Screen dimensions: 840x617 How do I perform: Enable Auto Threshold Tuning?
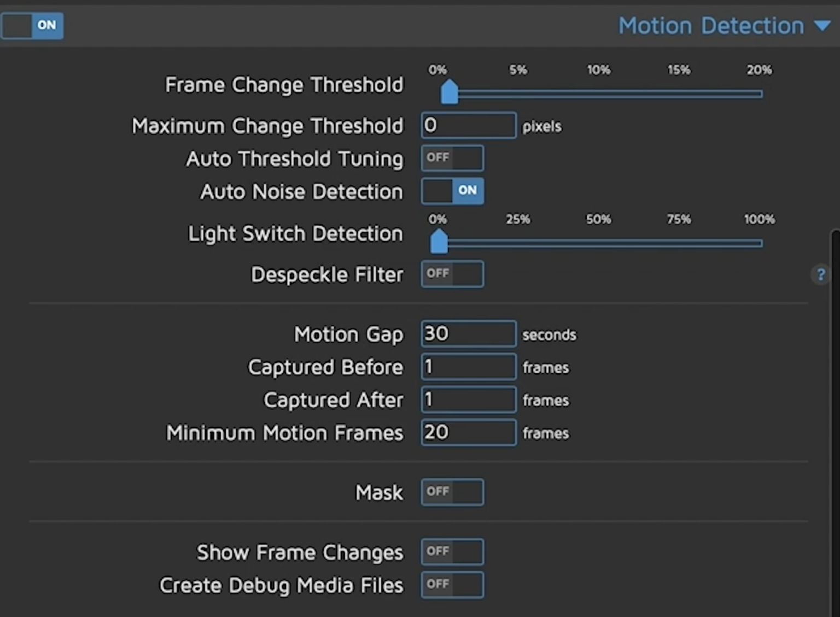(x=452, y=158)
